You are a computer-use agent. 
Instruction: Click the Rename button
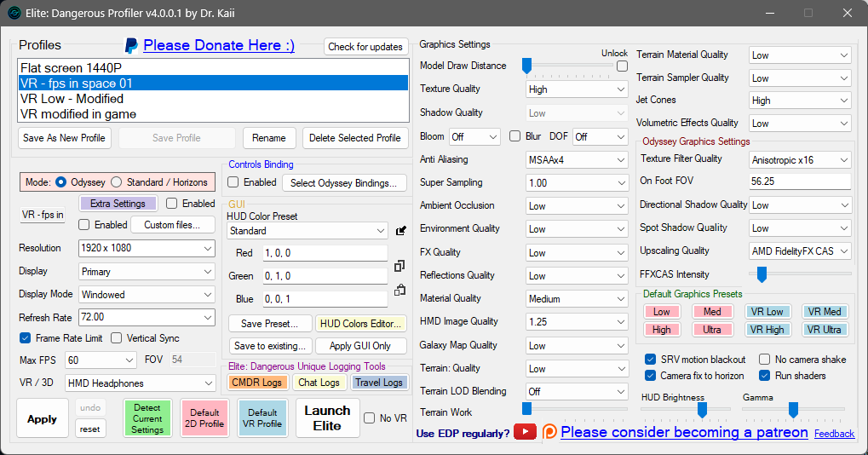[269, 138]
